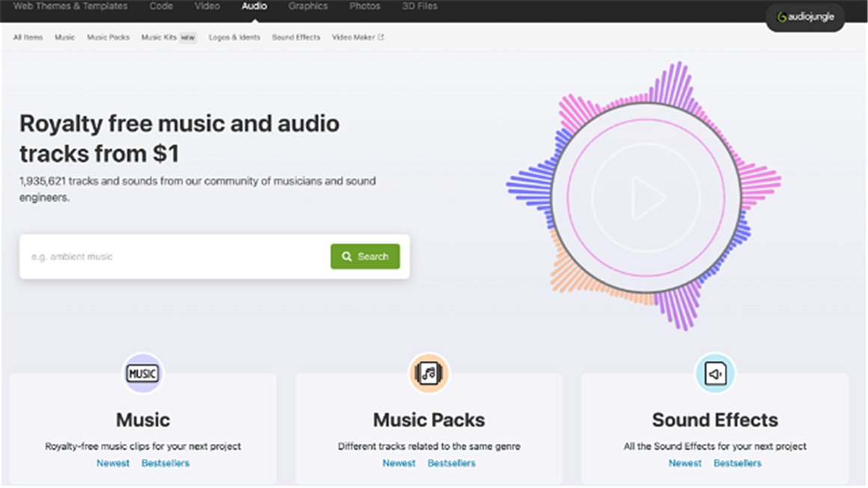Click the green Search button
The image size is (868, 488).
(365, 257)
